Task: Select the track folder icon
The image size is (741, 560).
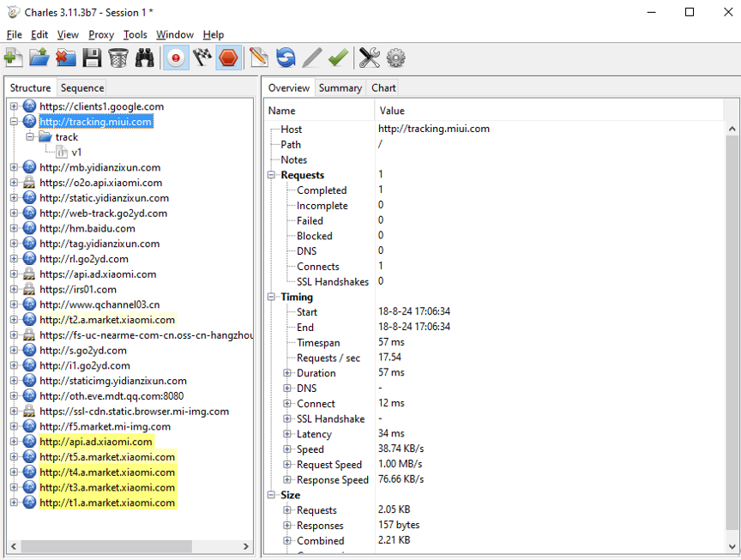Action: click(45, 136)
